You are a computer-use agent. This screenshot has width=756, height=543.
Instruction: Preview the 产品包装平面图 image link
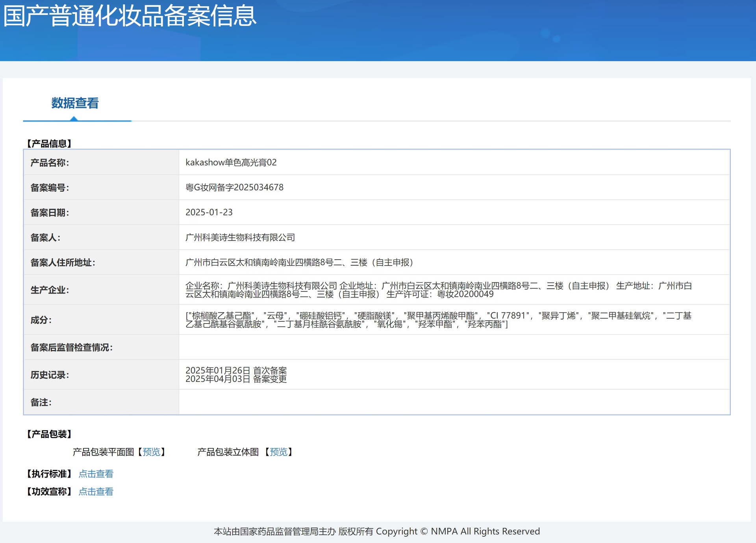(152, 452)
